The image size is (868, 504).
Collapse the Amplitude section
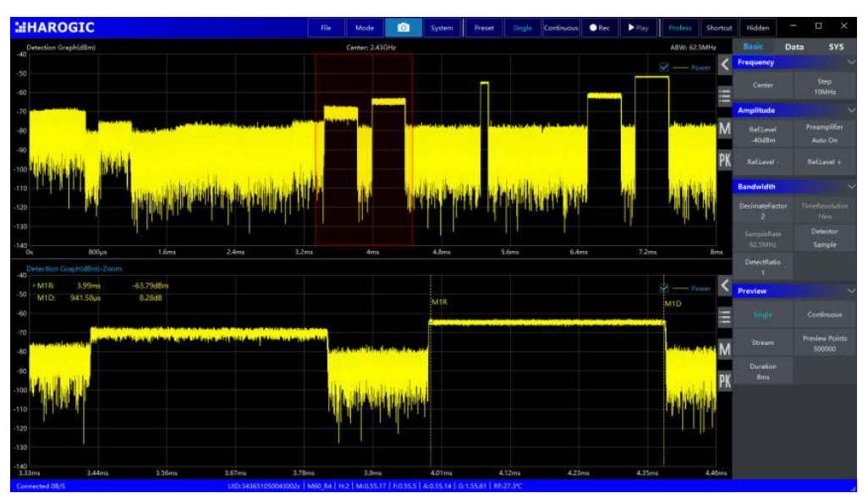(851, 110)
